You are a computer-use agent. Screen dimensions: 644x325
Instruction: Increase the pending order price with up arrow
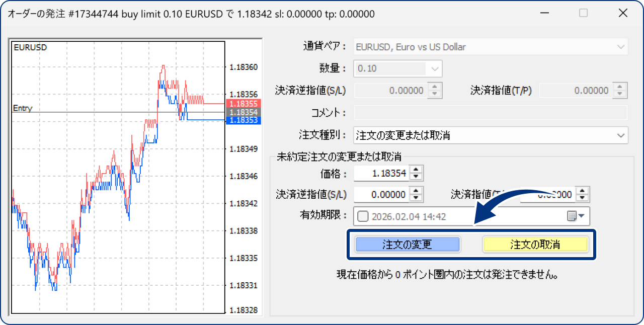[416, 171]
